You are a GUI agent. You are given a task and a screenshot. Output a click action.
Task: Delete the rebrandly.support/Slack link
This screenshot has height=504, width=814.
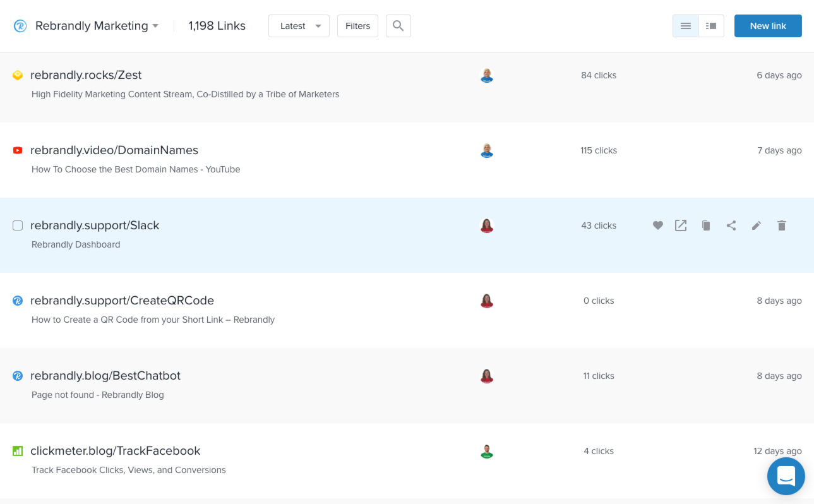(781, 225)
